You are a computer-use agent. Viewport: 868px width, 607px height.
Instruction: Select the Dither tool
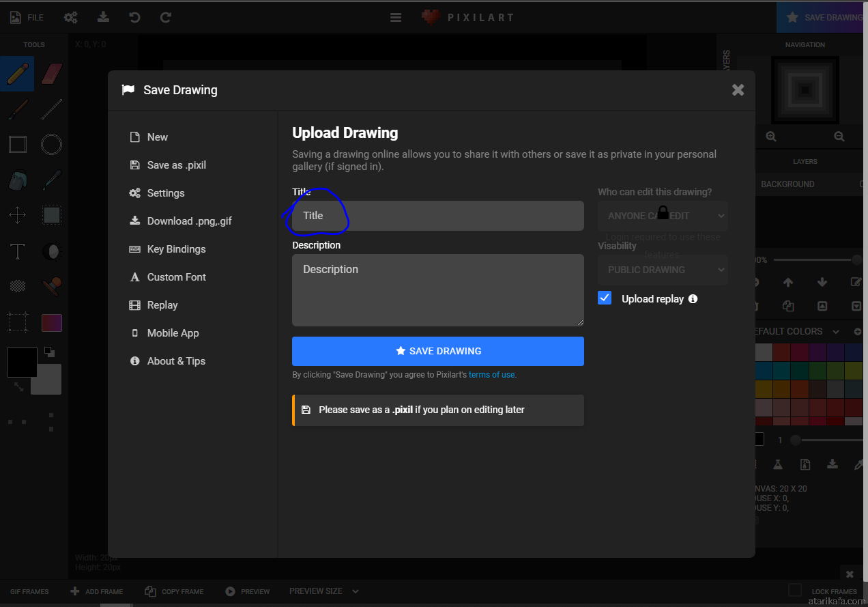click(17, 287)
